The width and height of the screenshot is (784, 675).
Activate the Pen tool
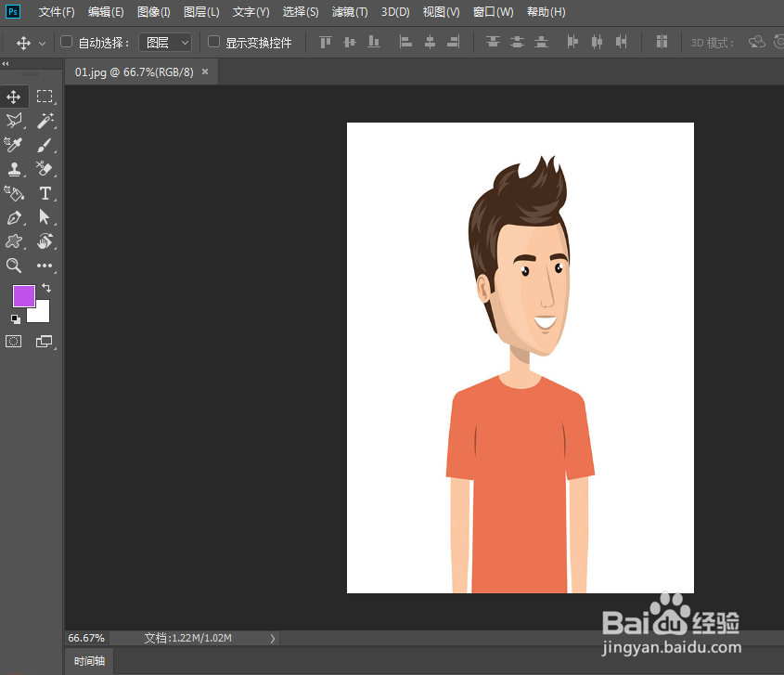coord(14,217)
